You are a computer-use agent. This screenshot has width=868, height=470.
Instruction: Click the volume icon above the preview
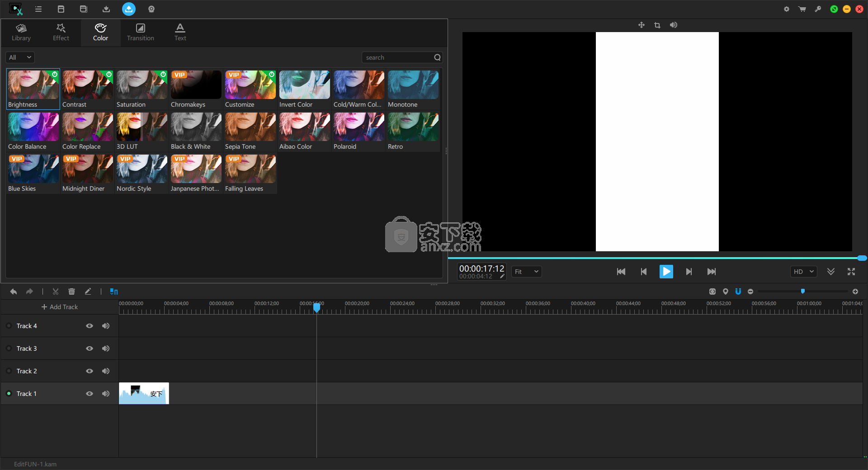(x=674, y=25)
